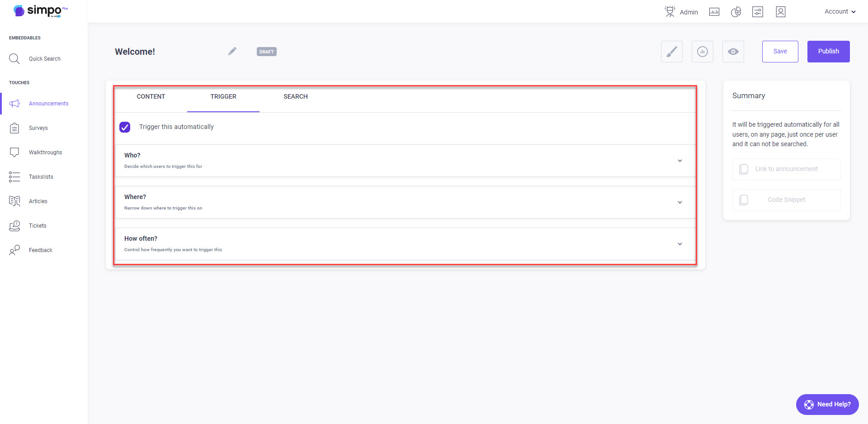Click the copy icon beside Link to announcement
Screen dimensions: 868x424
tap(744, 169)
